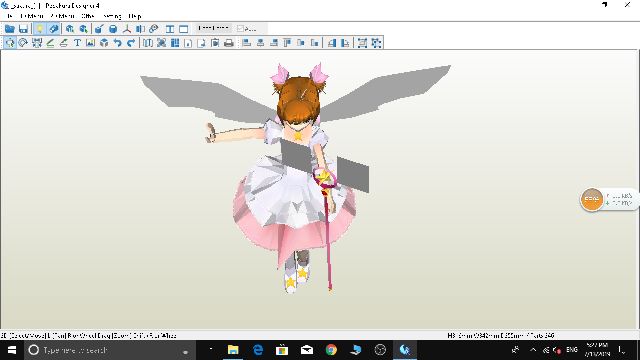The height and width of the screenshot is (360, 640).
Task: Select the Join/Disjoin faces tool
Action: [37, 42]
